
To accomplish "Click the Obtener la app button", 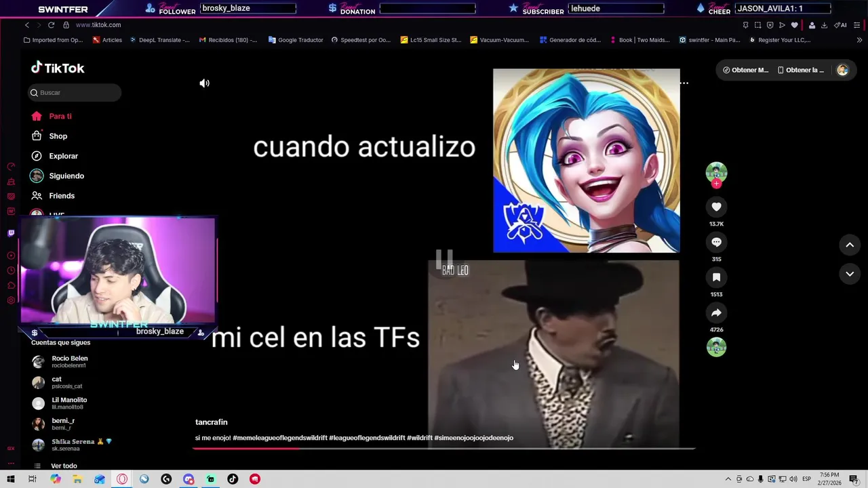I will pyautogui.click(x=800, y=70).
